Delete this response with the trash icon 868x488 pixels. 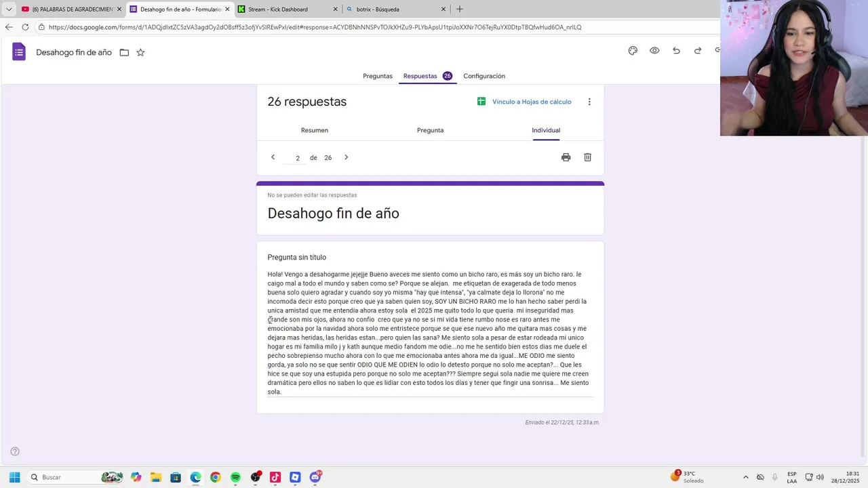[588, 157]
